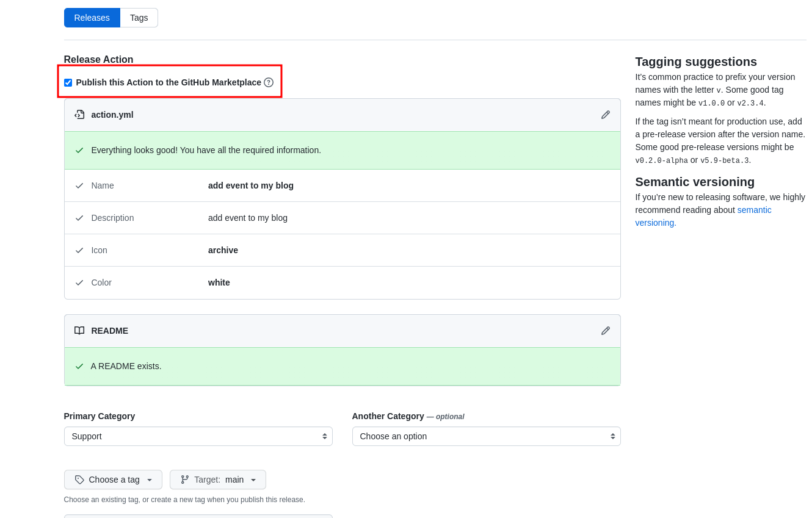Switch to the Tags tab

[139, 18]
